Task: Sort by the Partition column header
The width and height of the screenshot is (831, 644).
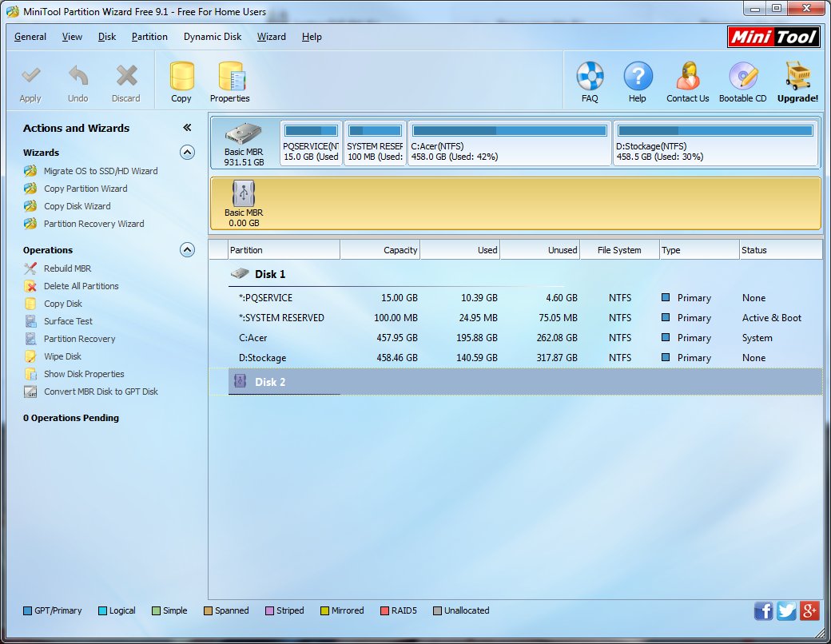Action: [x=284, y=249]
